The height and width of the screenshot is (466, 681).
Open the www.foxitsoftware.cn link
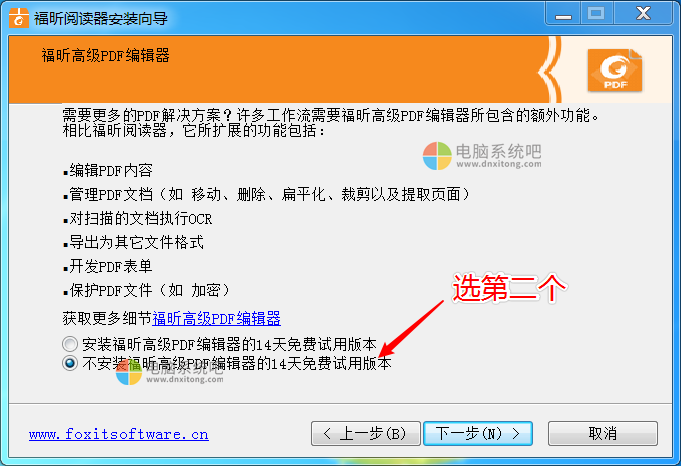[119, 434]
